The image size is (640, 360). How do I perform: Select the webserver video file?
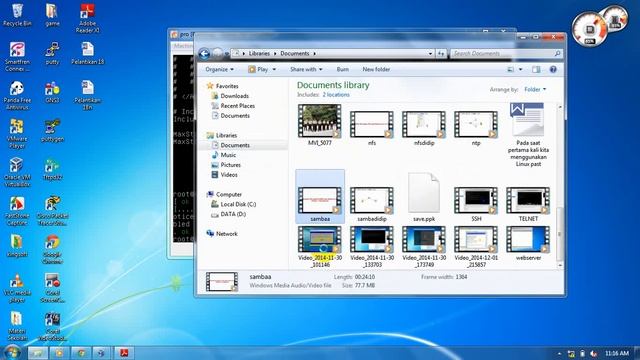coord(528,243)
